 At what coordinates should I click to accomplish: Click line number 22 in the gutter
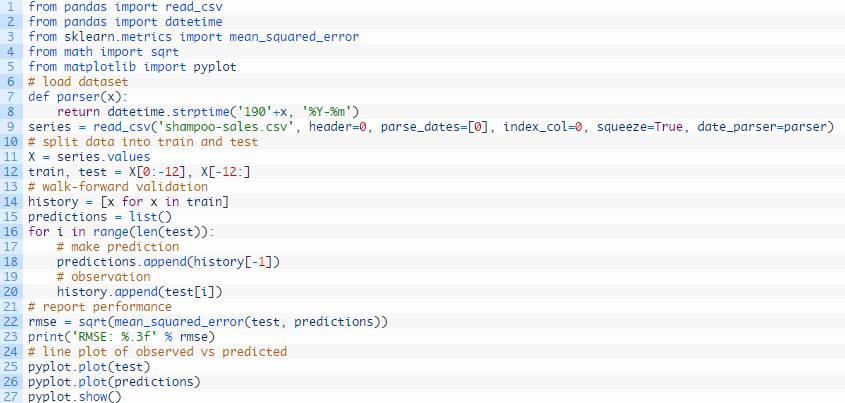[x=11, y=322]
